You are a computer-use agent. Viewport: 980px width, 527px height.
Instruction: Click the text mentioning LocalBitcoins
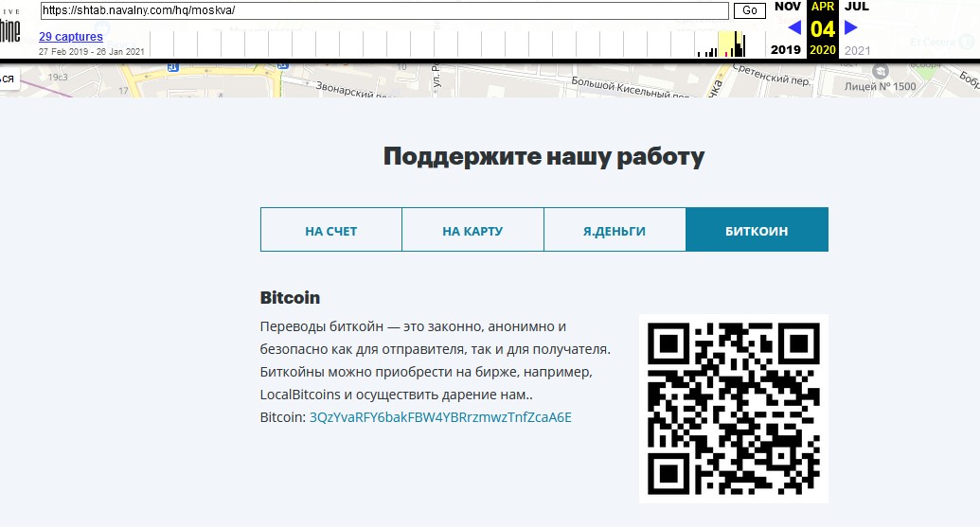click(396, 395)
